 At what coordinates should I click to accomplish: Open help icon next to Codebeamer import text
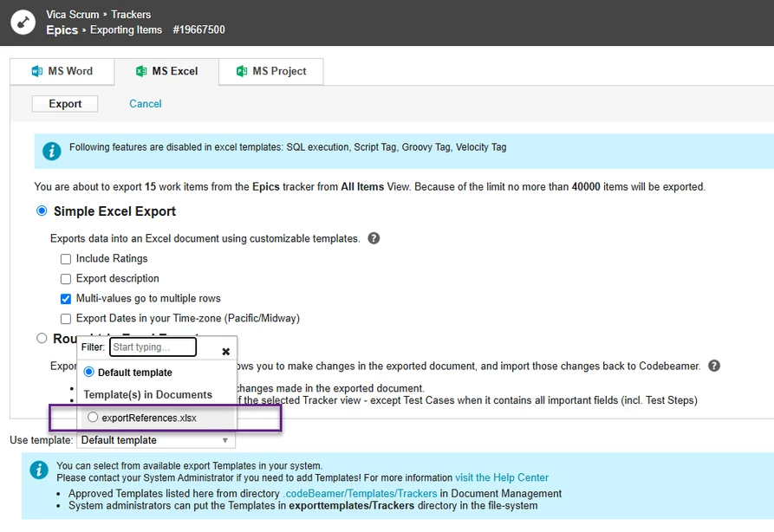pyautogui.click(x=714, y=366)
